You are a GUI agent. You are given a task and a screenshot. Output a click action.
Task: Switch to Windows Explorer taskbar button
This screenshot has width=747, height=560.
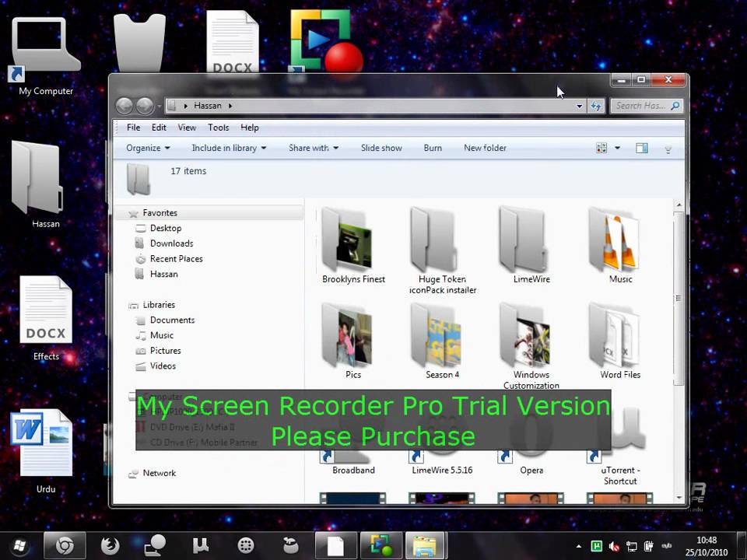(x=424, y=546)
